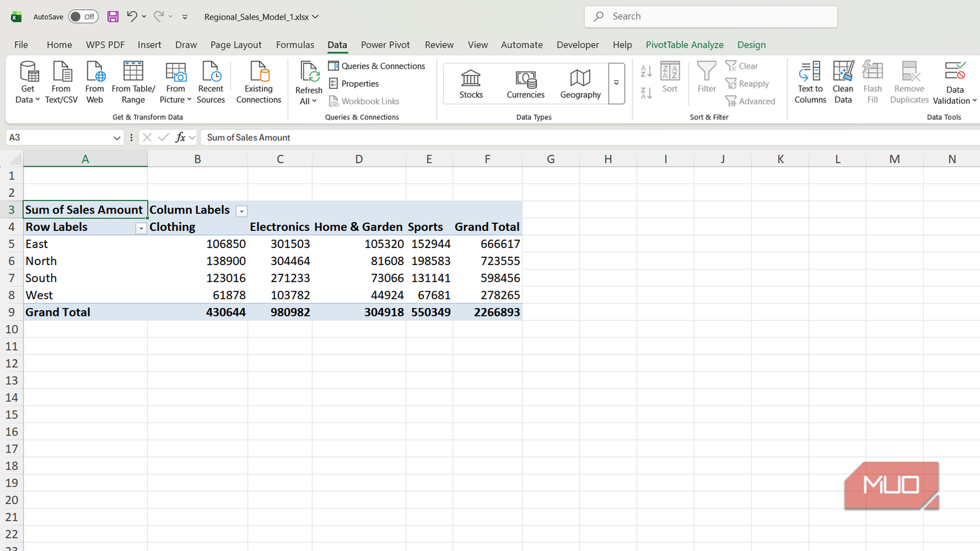Save the workbook with the disk icon
980x551 pixels.
[113, 16]
